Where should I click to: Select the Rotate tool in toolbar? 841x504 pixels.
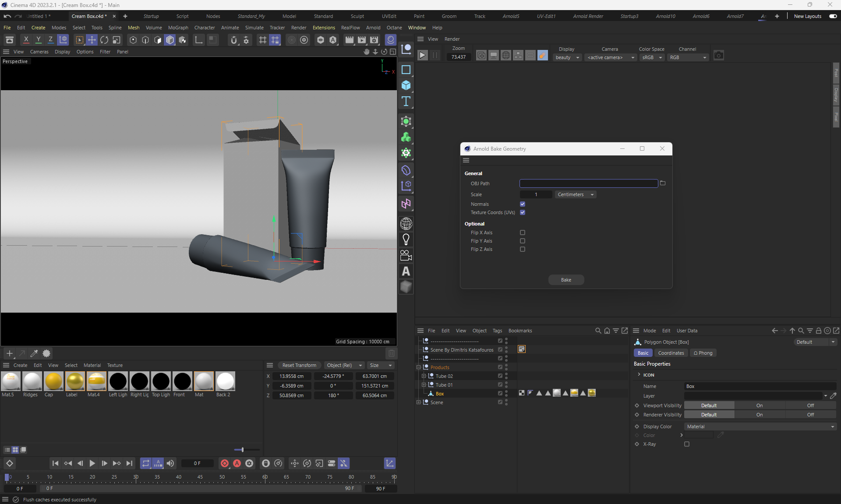click(104, 40)
